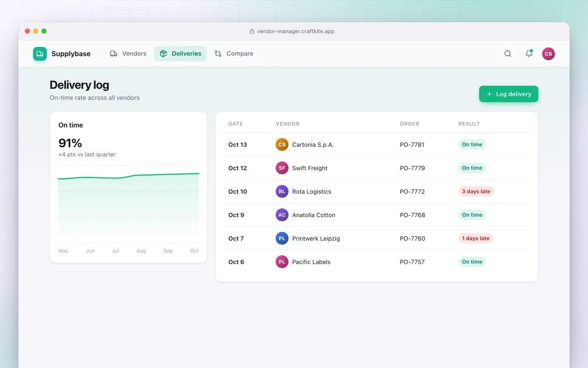Click the PL avatar for Pacific Labels
The image size is (588, 368).
click(282, 262)
